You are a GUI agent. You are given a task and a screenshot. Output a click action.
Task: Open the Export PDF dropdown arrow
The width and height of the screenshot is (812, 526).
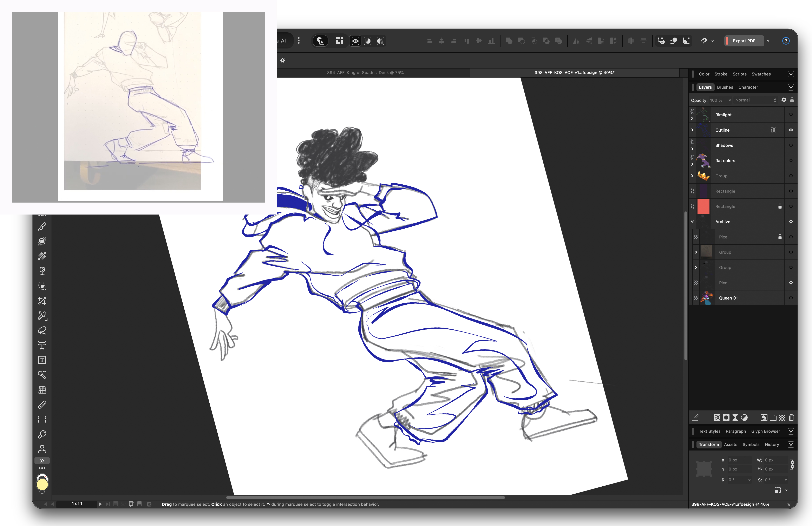tap(768, 41)
